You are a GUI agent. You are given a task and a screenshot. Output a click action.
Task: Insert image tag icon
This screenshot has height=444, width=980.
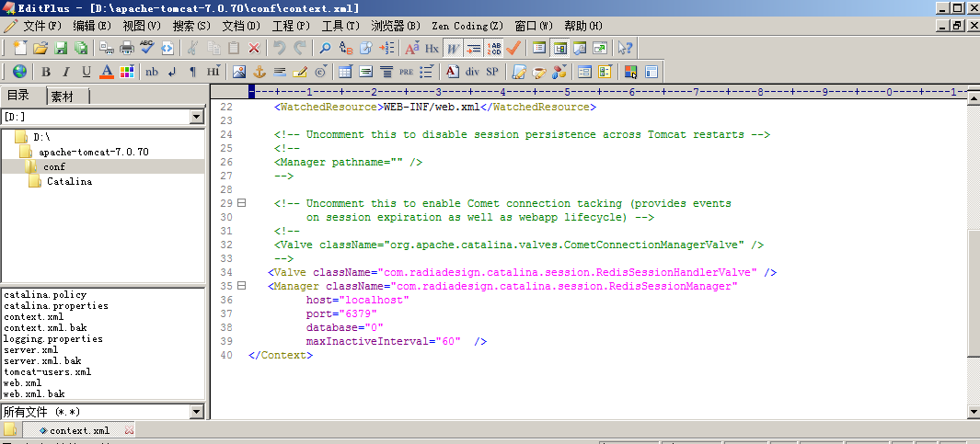pos(238,71)
